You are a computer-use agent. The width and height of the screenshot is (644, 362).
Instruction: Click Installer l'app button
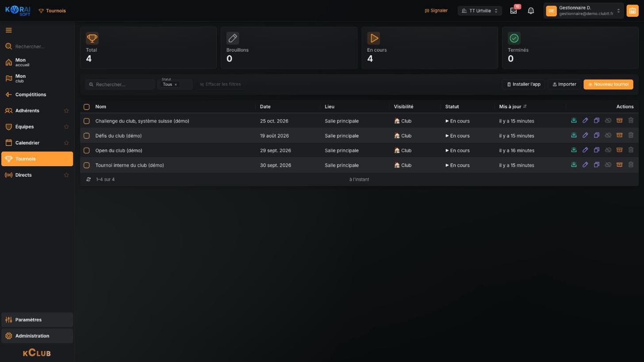pos(523,84)
